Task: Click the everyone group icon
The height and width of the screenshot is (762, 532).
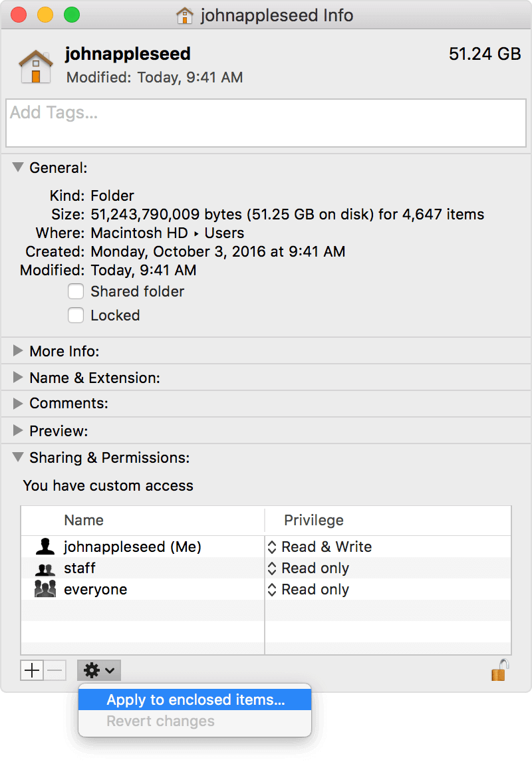Action: [43, 589]
